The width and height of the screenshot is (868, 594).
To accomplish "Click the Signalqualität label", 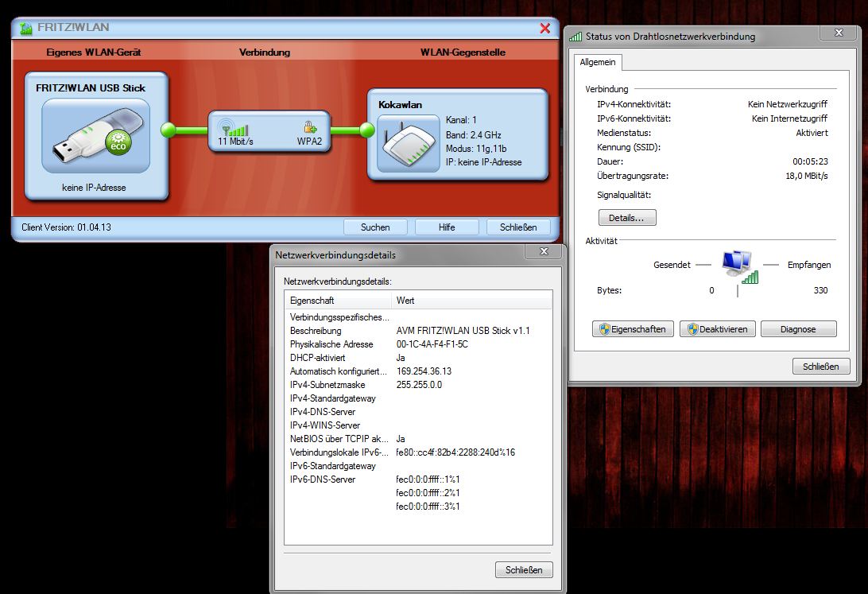I will [x=624, y=195].
